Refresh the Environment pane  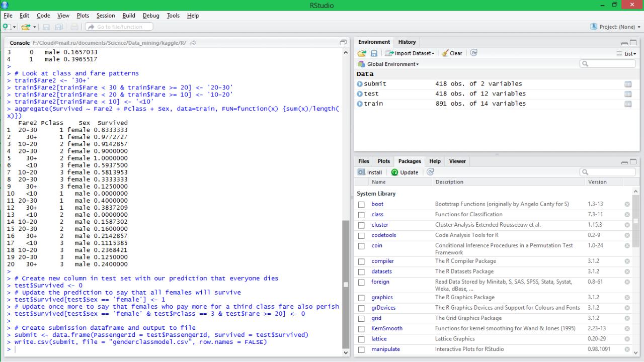coord(473,53)
